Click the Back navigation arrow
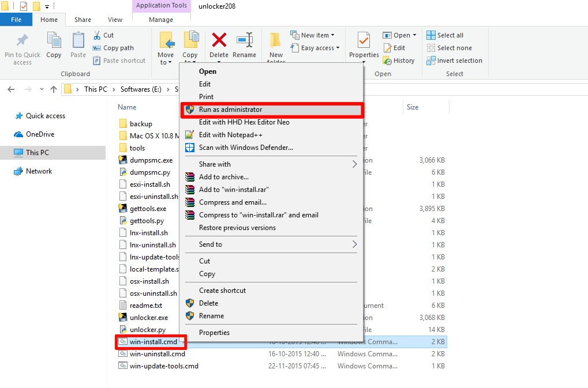The width and height of the screenshot is (588, 388). click(x=11, y=89)
